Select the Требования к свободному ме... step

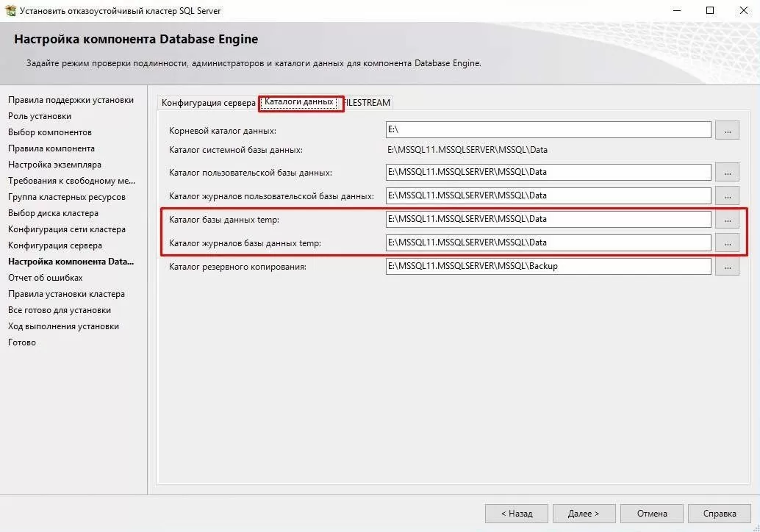[x=72, y=181]
